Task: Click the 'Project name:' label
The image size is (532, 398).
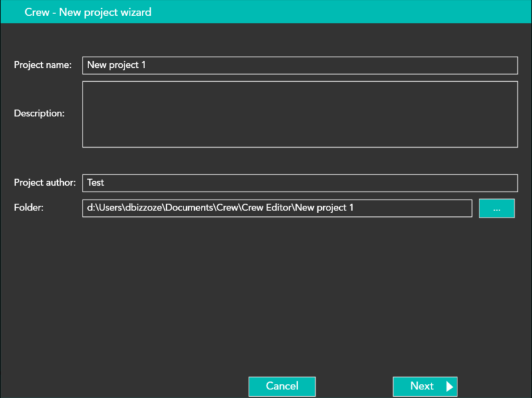Action: click(43, 65)
